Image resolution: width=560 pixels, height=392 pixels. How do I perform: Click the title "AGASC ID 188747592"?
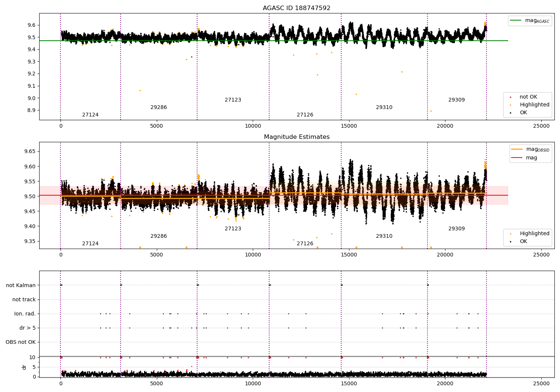coord(296,8)
